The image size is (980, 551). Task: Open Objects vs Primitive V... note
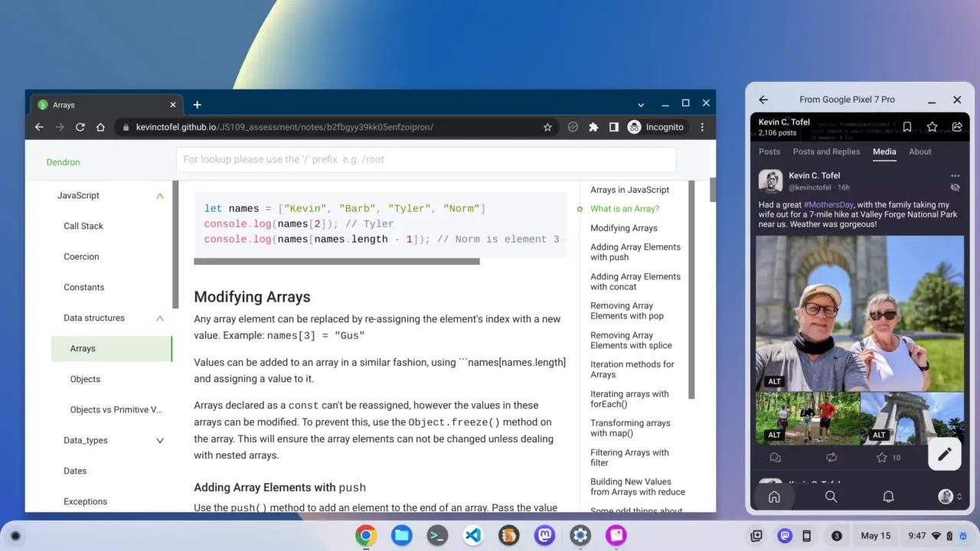click(x=116, y=409)
